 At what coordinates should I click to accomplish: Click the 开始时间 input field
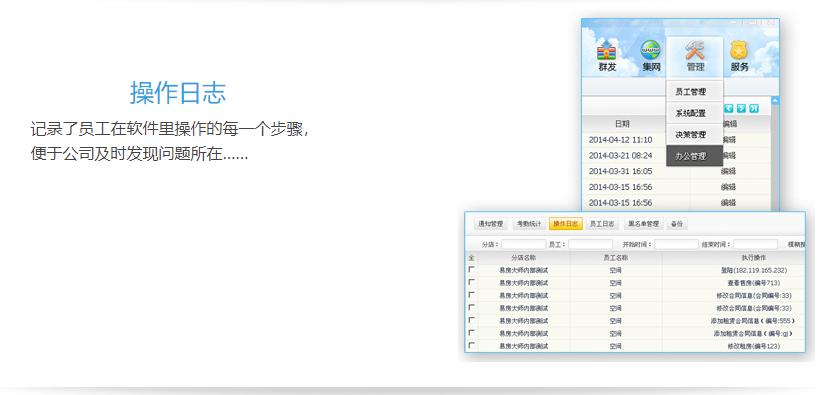(x=676, y=245)
